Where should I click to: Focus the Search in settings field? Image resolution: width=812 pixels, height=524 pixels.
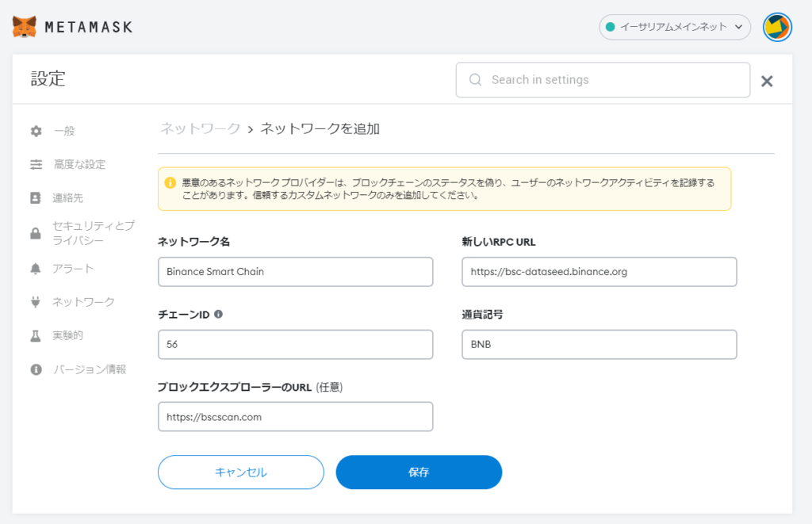(603, 80)
